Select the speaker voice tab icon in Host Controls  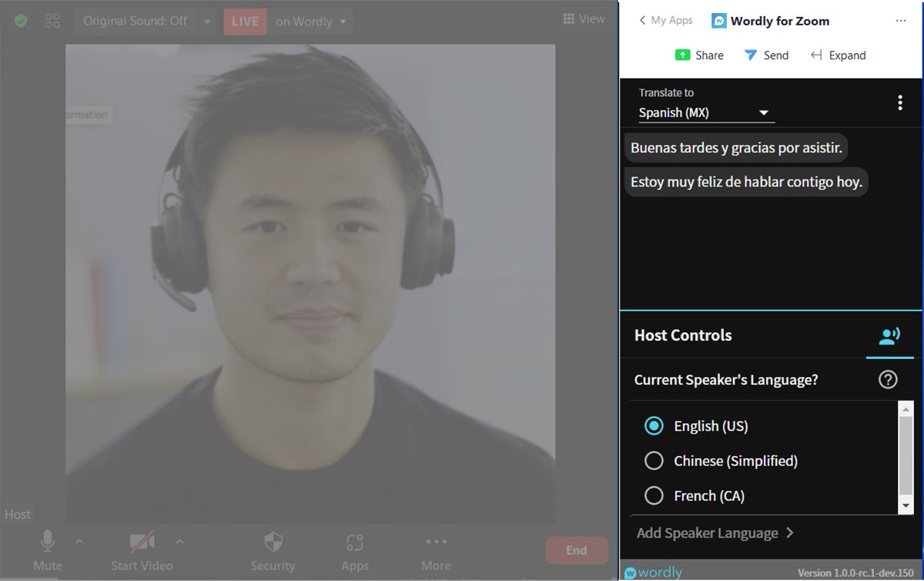point(889,336)
